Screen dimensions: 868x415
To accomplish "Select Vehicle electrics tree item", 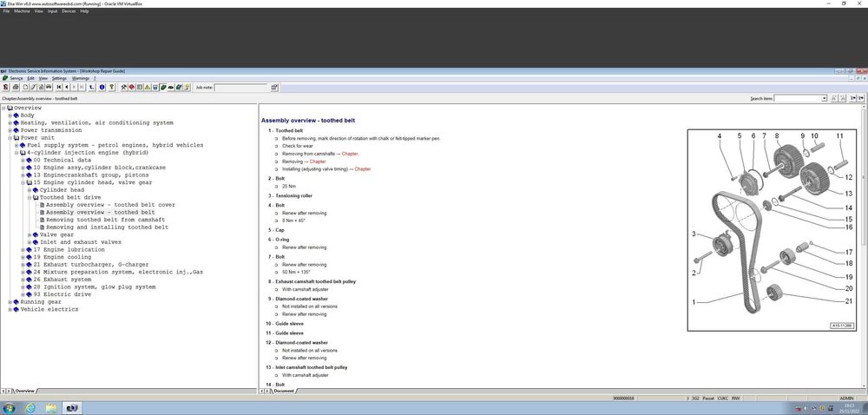I will click(49, 309).
